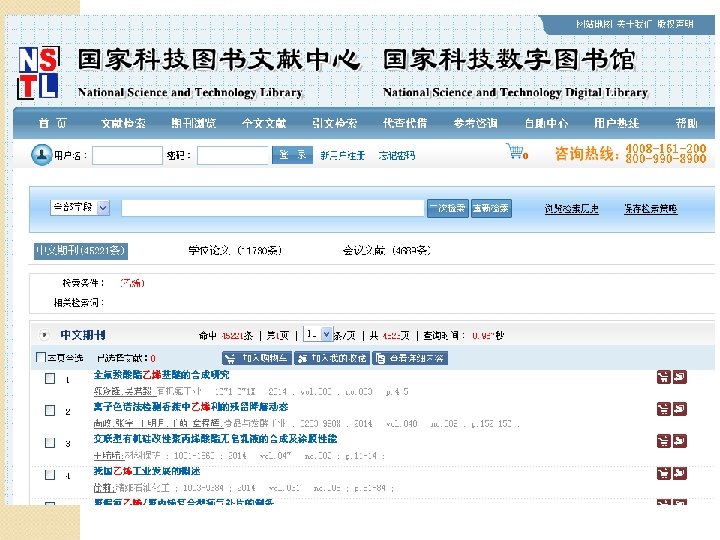Image resolution: width=720 pixels, height=540 pixels.
Task: Click favorite icon on result row 3
Action: tap(680, 441)
